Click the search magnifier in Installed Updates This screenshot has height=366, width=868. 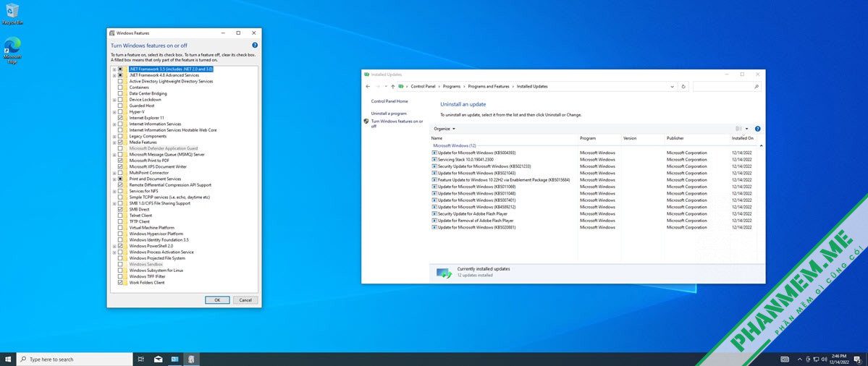pyautogui.click(x=757, y=87)
